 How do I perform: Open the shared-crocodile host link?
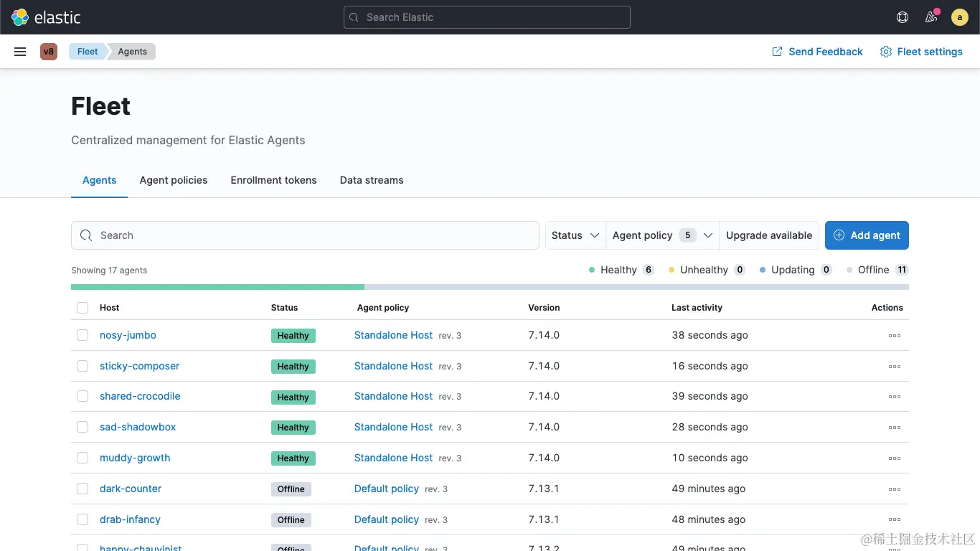(x=140, y=396)
